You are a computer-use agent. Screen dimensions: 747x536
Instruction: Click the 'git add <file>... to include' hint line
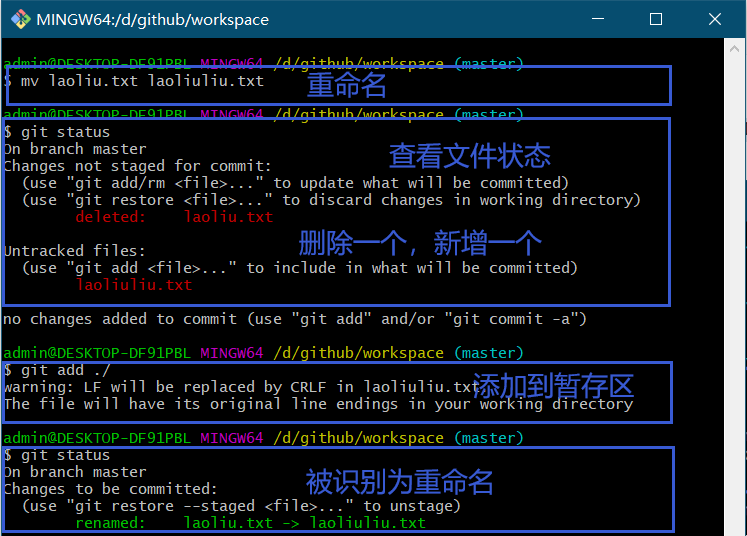click(300, 268)
